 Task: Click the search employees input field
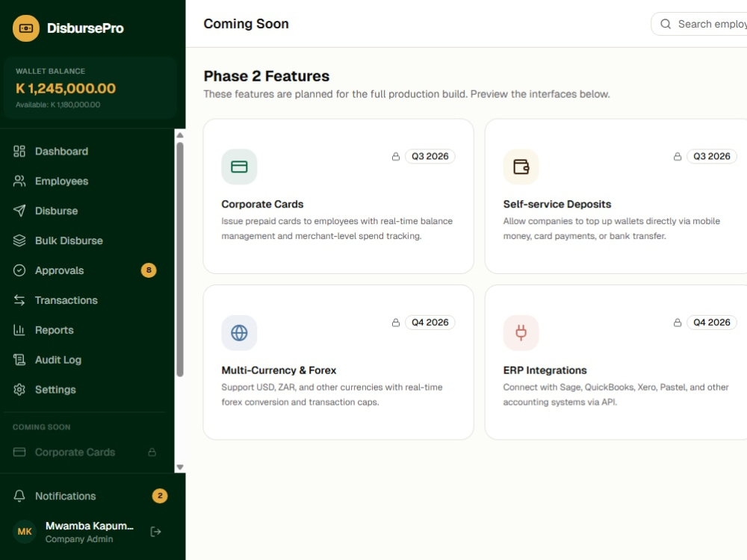point(699,24)
